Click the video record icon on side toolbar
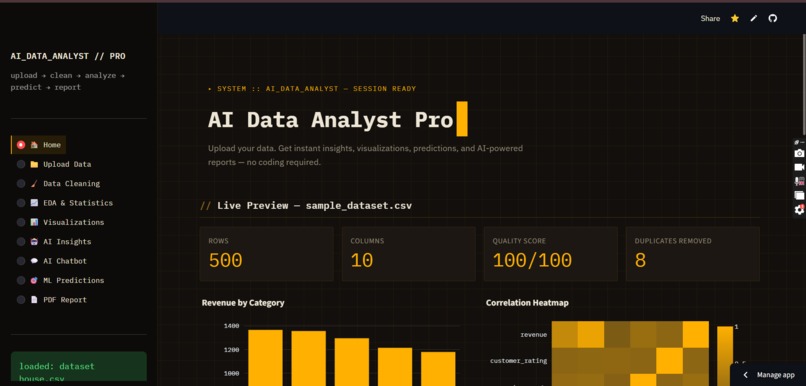806x386 pixels. tap(799, 167)
